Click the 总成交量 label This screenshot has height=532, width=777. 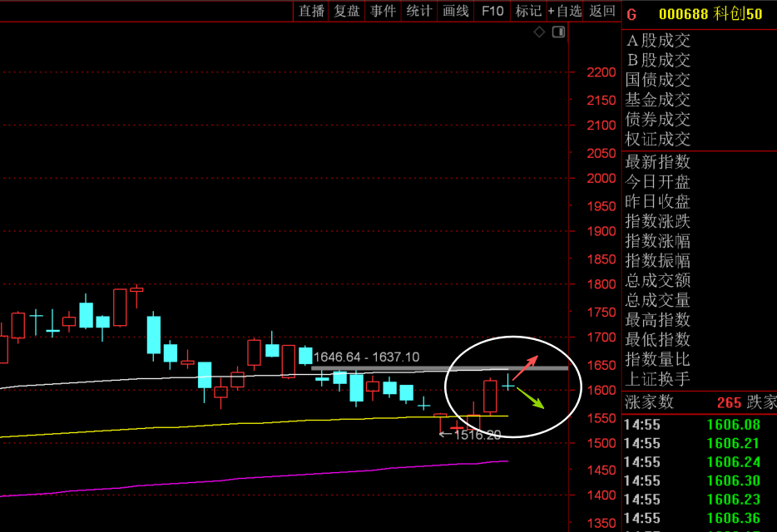657,300
